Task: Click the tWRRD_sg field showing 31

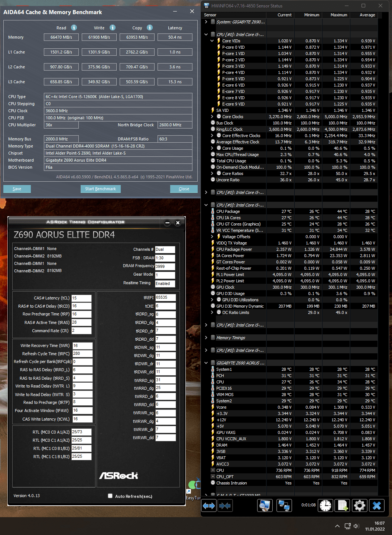Action: point(165,380)
